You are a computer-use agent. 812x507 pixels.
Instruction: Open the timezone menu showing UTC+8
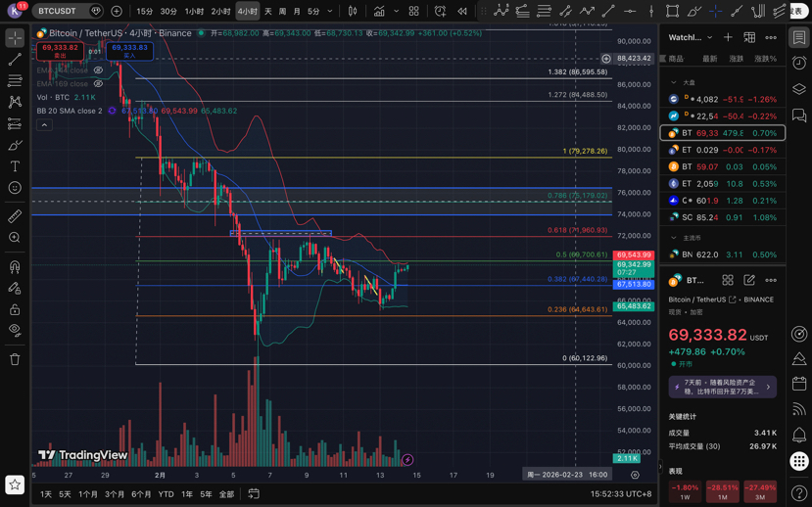point(621,494)
